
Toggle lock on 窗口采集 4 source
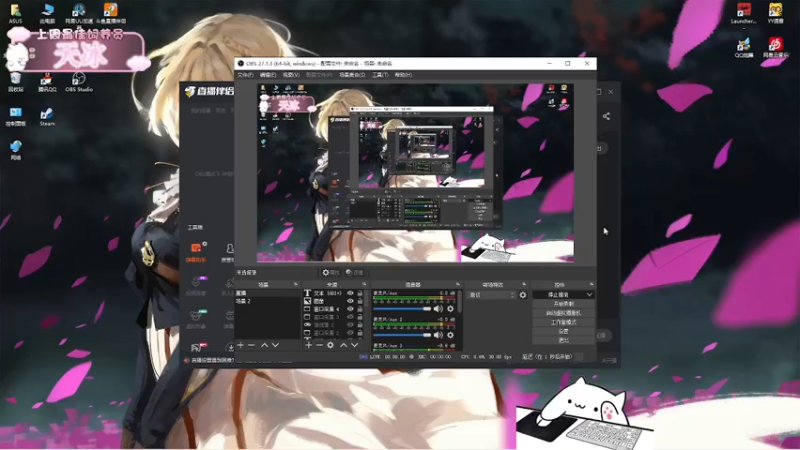(x=360, y=309)
